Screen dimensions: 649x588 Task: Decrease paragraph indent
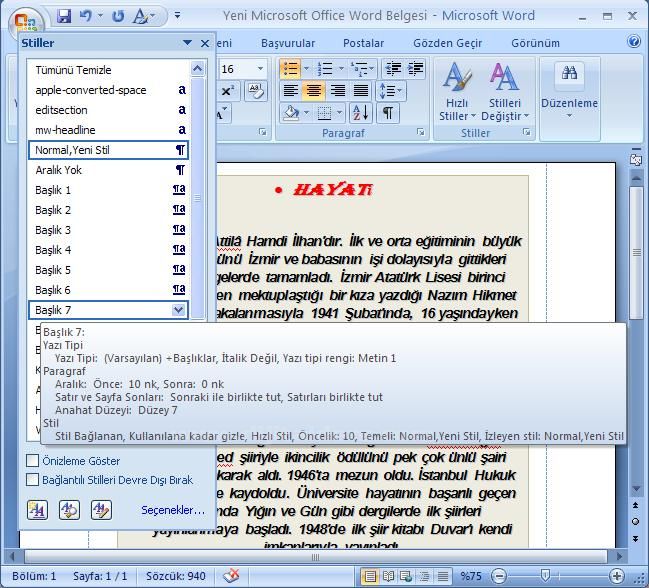[x=393, y=68]
